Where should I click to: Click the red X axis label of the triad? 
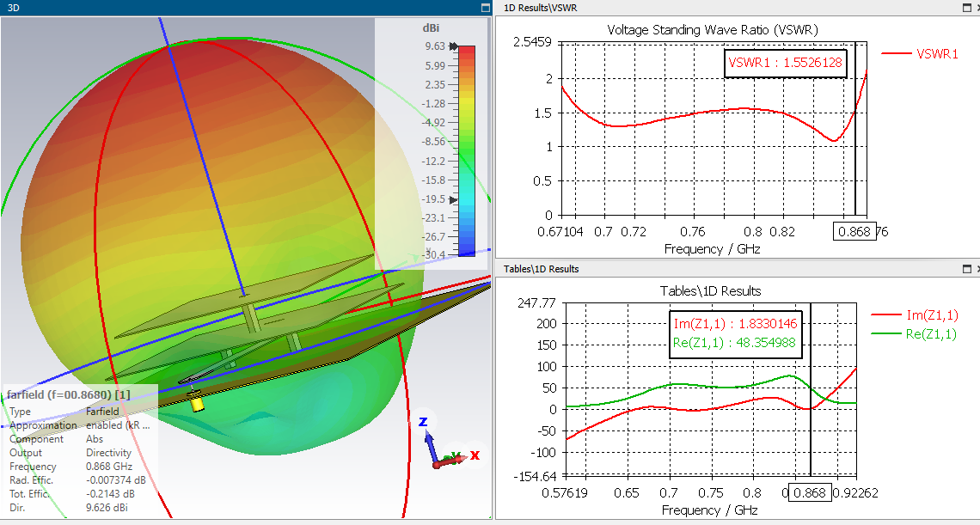[475, 455]
